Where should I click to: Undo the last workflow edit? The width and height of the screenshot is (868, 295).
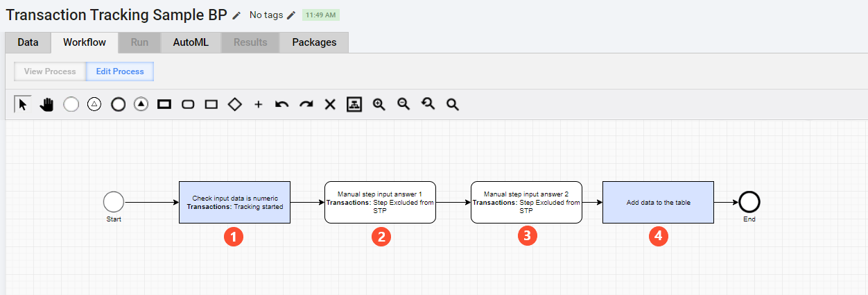(282, 104)
